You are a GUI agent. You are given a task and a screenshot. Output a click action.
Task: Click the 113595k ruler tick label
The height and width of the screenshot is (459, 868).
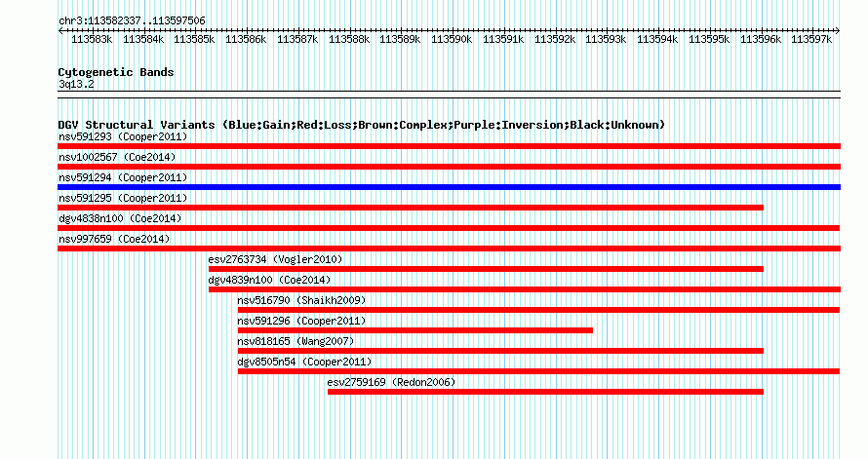(709, 39)
